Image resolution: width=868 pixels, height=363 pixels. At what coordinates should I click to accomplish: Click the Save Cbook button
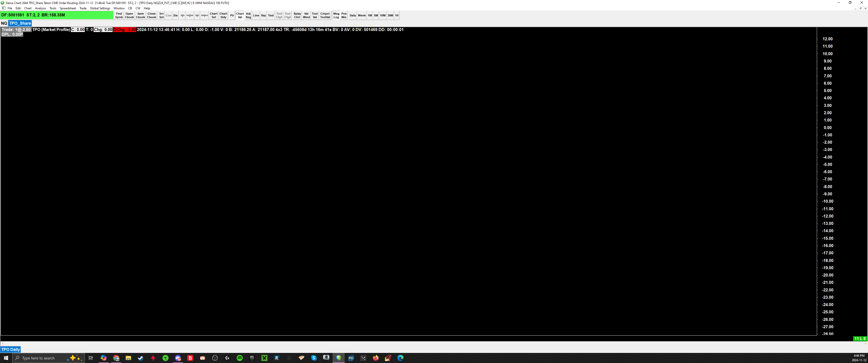click(x=141, y=15)
